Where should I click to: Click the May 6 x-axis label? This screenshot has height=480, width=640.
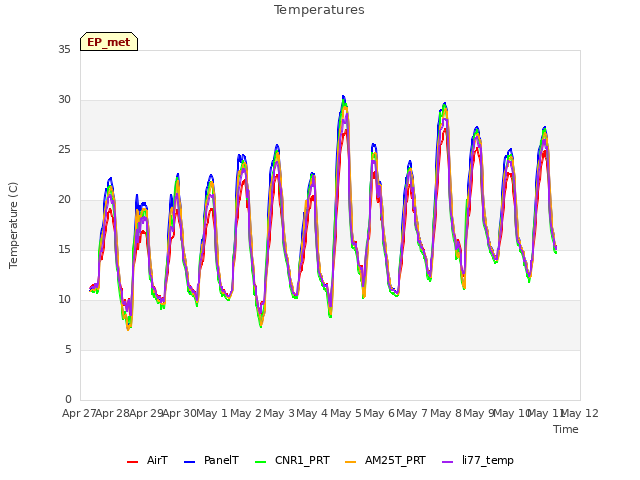coord(379,413)
